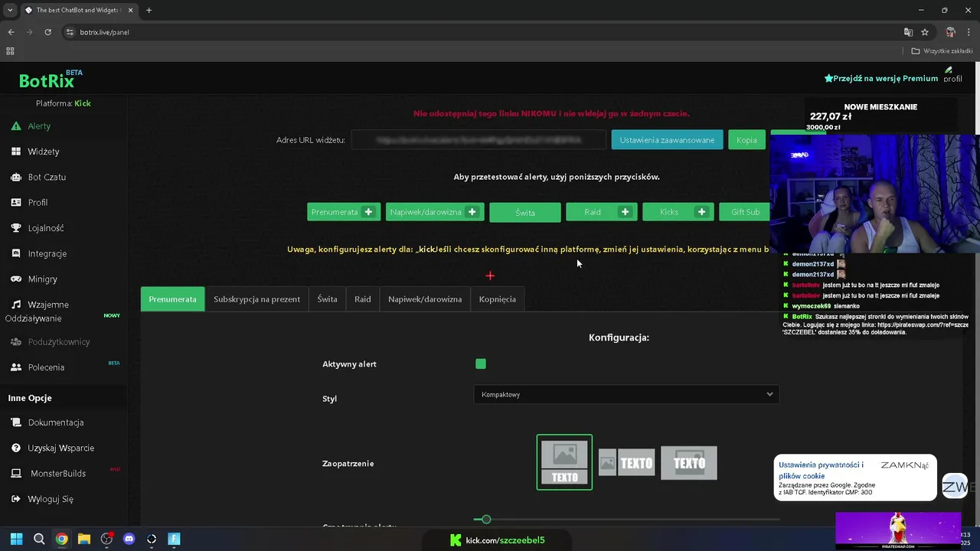Open the Styl Kompaktowy dropdown
This screenshot has width=980, height=551.
[x=626, y=394]
